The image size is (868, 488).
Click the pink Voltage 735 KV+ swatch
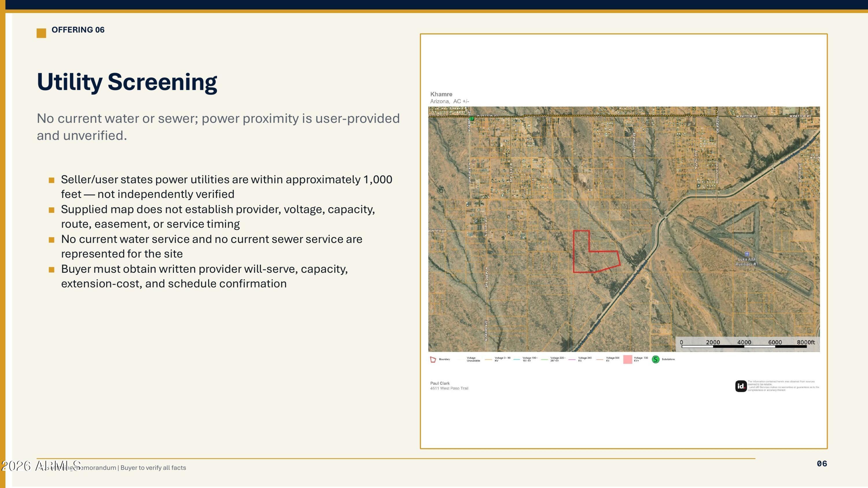point(627,359)
